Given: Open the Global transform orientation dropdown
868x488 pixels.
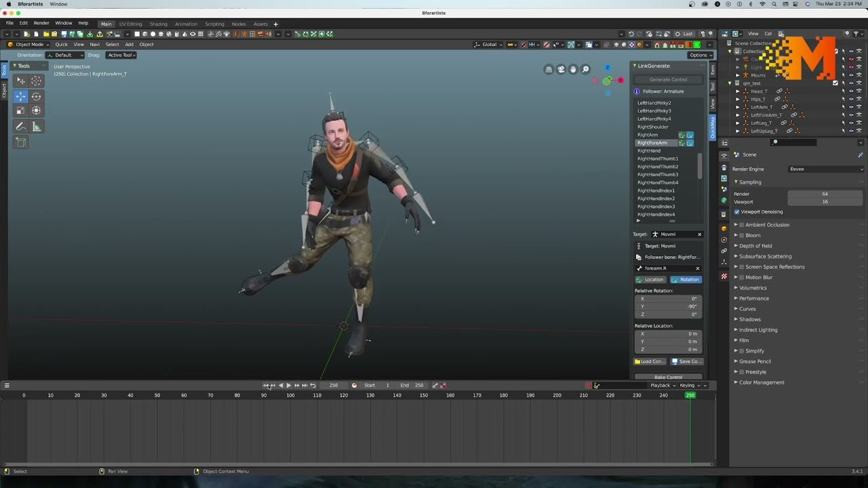Looking at the screenshot, I should tap(488, 45).
